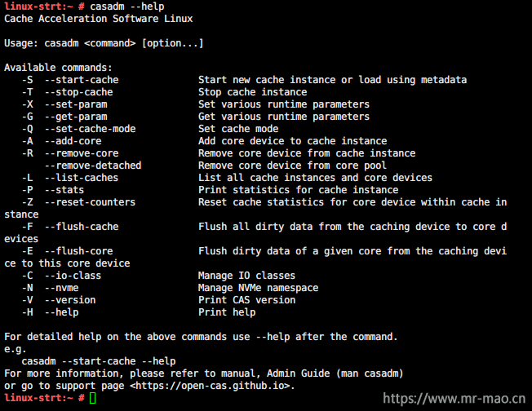Click the 'casadm --start-cache --help' example line

pos(99,361)
